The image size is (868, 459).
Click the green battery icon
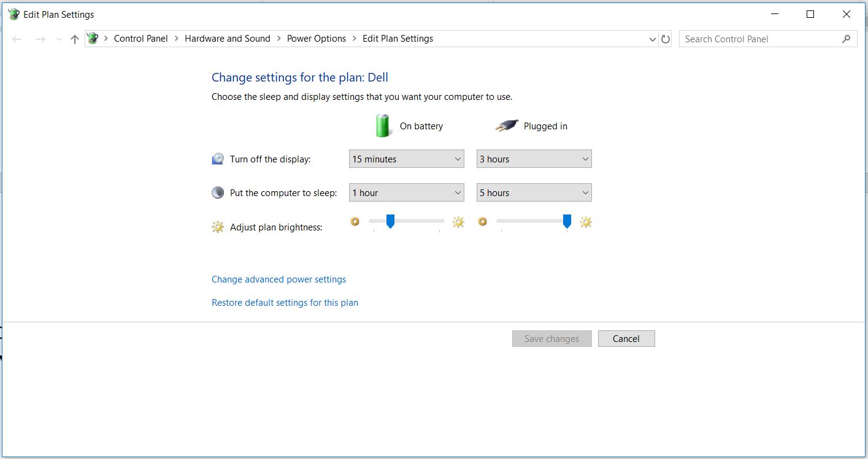(x=382, y=125)
